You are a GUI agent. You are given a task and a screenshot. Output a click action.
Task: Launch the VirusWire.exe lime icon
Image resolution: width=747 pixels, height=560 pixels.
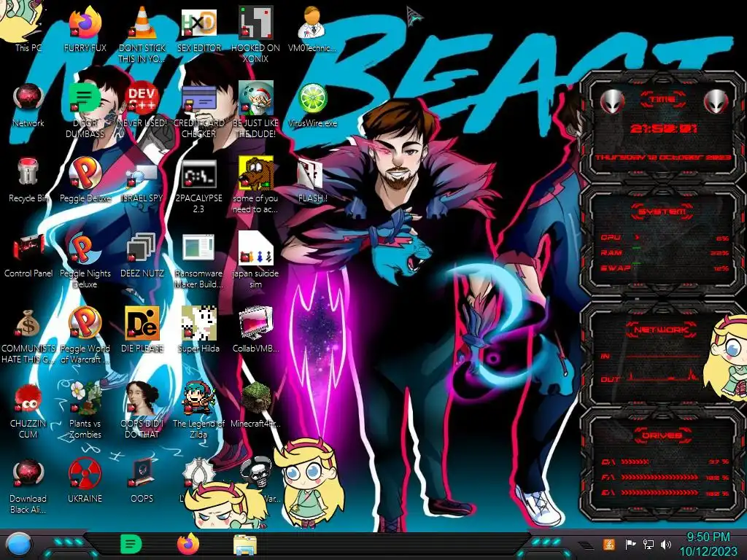pyautogui.click(x=312, y=98)
